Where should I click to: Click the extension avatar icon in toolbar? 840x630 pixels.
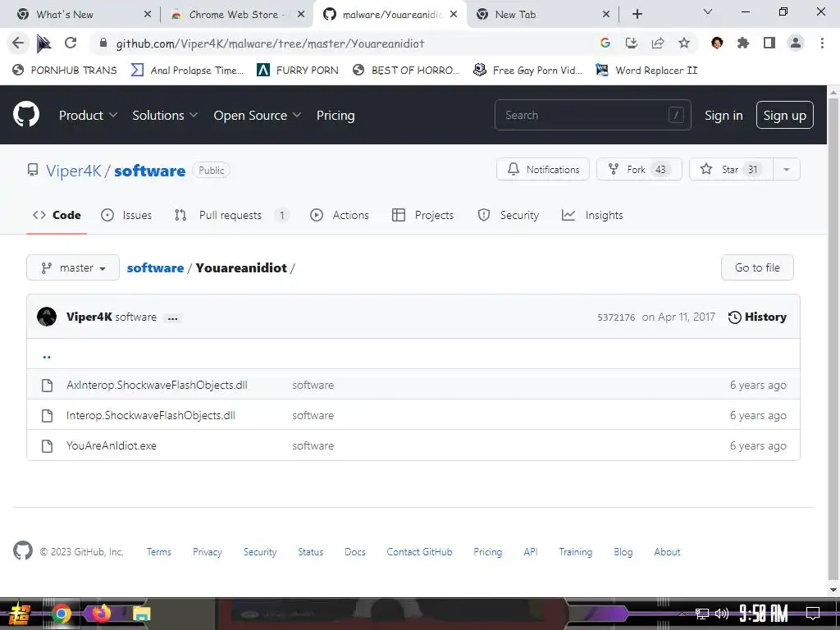[716, 43]
